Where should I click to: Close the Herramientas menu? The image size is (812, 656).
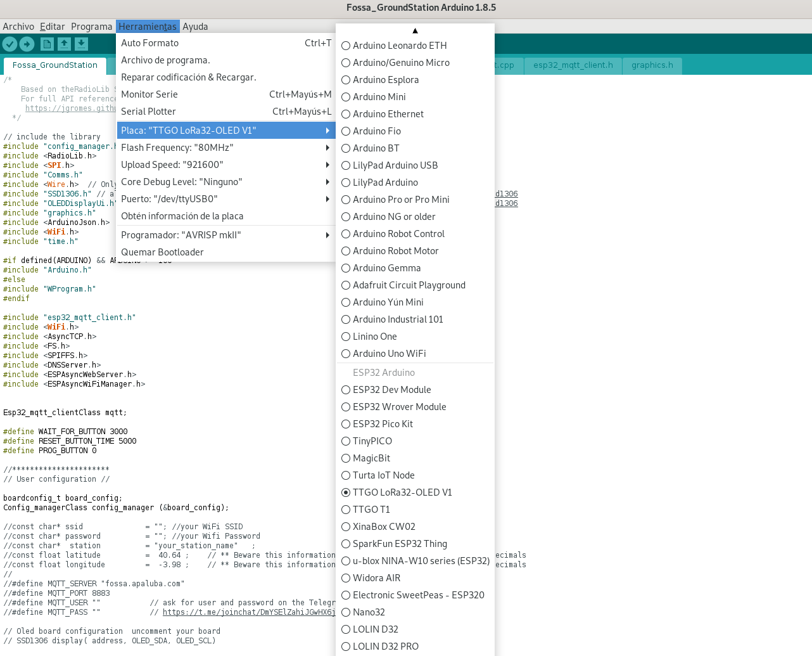[148, 27]
